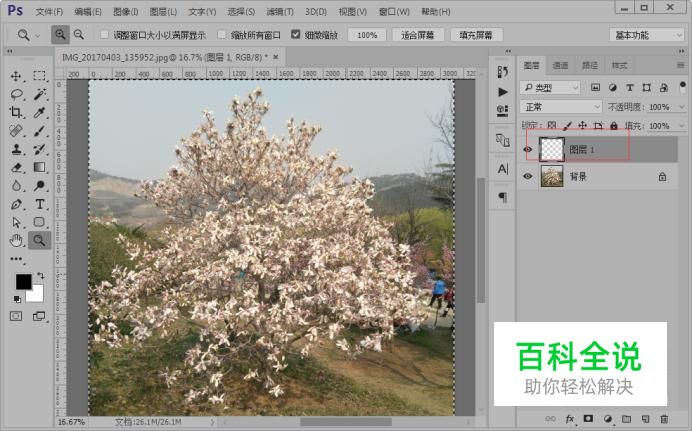Open the 基本功能 workspace dropdown
This screenshot has height=431, width=692.
point(647,35)
